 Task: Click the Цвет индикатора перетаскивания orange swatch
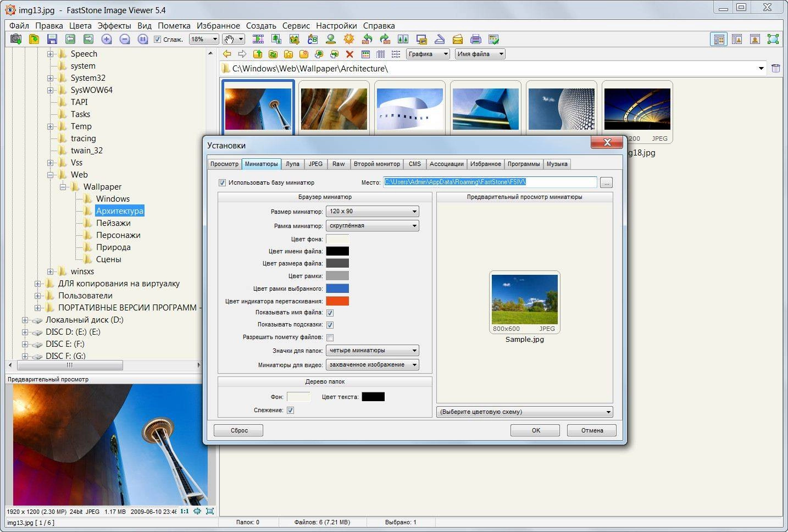point(337,301)
